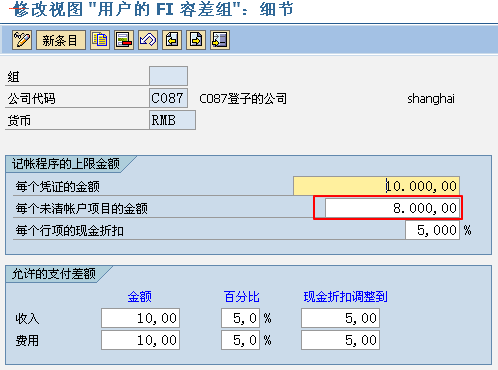Click 每个行项的现金折扣 field 5,000
Image resolution: width=498 pixels, height=370 pixels.
pyautogui.click(x=432, y=230)
